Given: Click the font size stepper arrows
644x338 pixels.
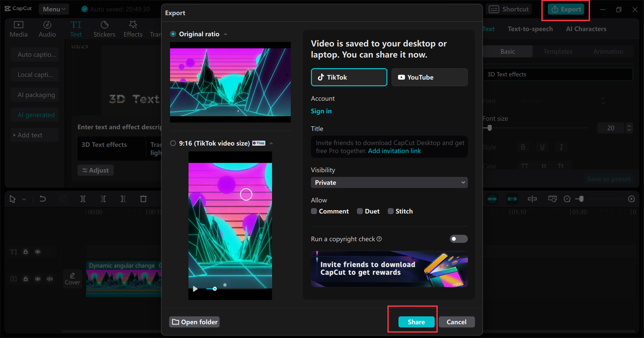Looking at the screenshot, I should click(629, 128).
